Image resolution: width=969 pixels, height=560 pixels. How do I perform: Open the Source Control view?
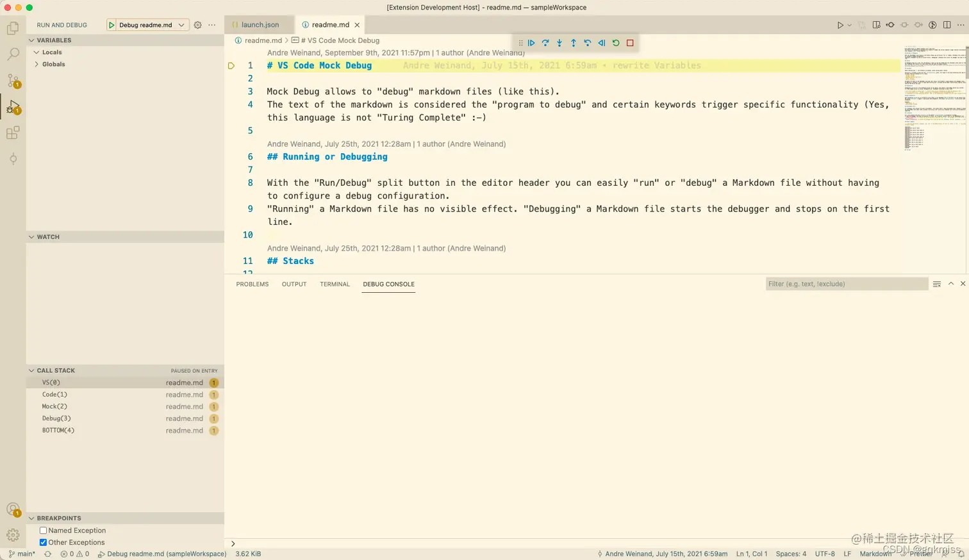click(x=13, y=81)
